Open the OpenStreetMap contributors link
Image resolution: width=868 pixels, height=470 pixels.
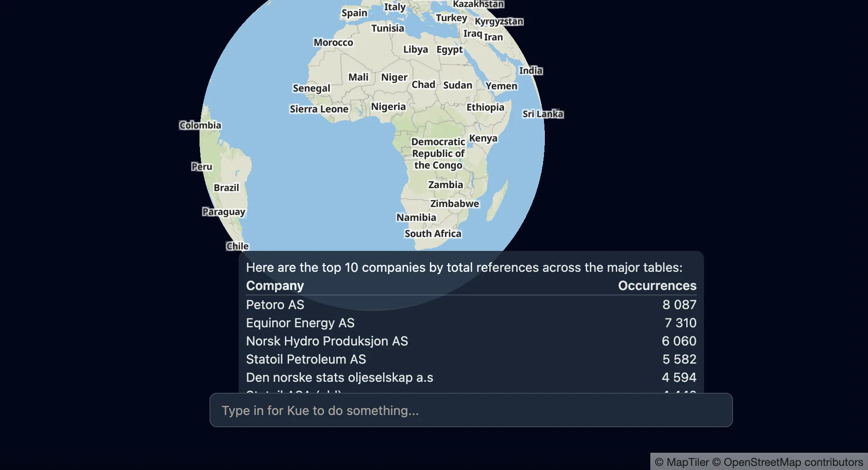(788, 462)
